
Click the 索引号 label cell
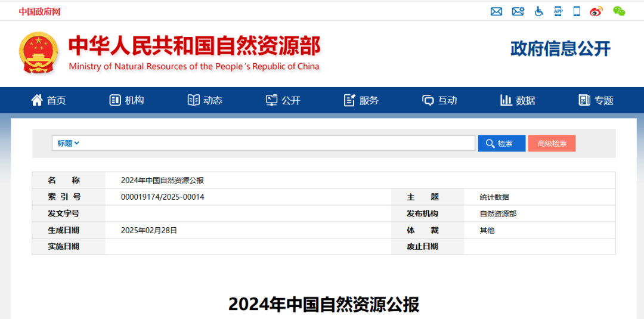[x=69, y=197]
